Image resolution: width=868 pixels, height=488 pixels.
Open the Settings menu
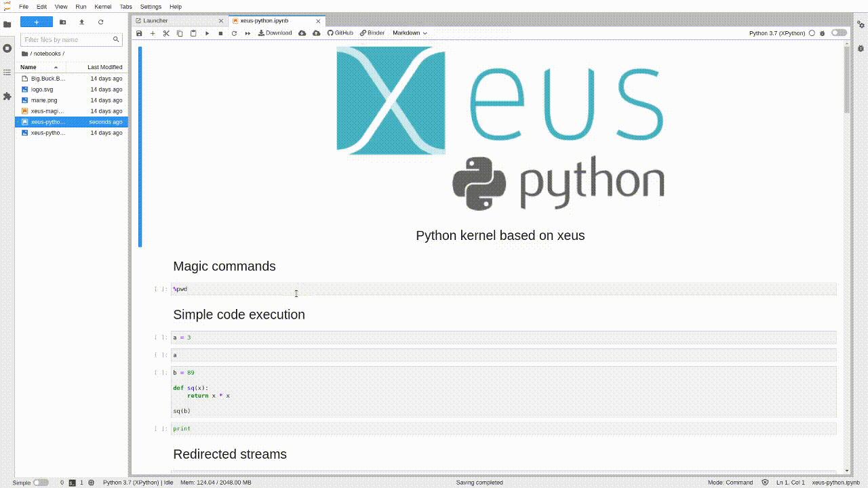tap(151, 7)
